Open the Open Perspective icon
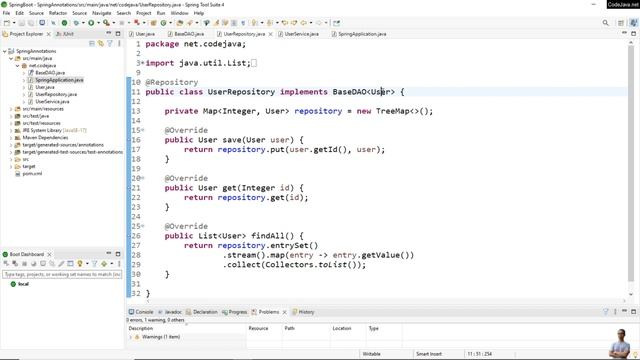This screenshot has width=640, height=360. coord(621,23)
